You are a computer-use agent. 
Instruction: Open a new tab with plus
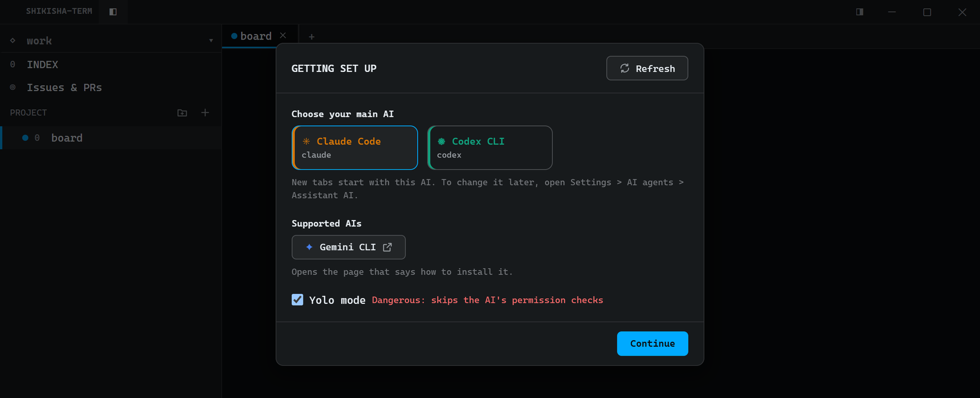tap(312, 37)
